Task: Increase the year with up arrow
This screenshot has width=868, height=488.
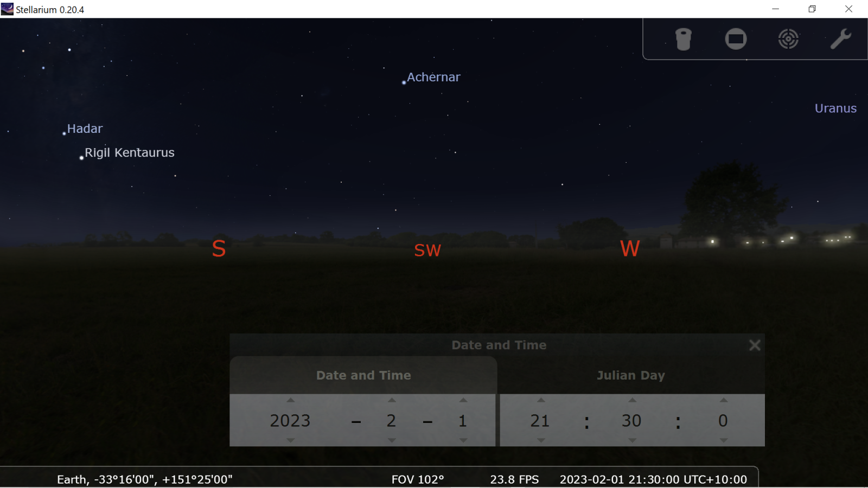Action: click(291, 400)
